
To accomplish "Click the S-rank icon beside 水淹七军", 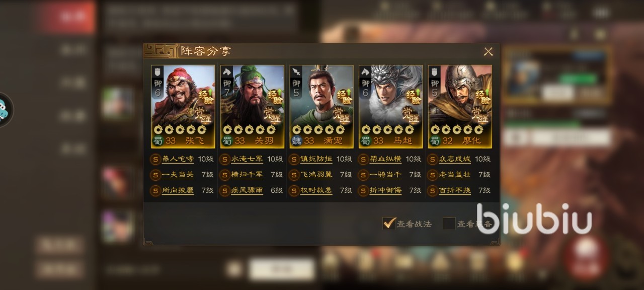I will click(x=225, y=159).
